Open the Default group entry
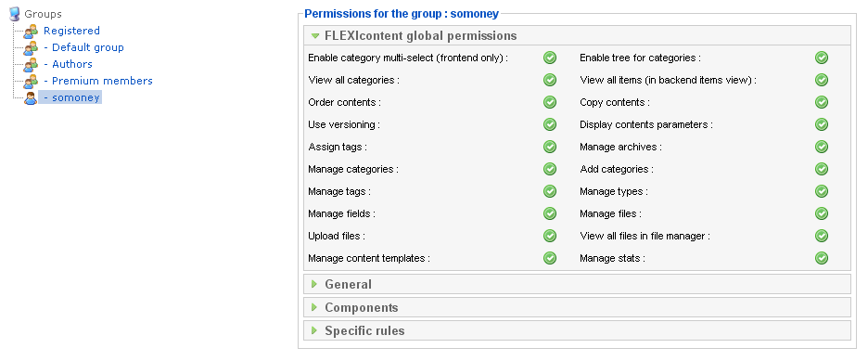 83,47
